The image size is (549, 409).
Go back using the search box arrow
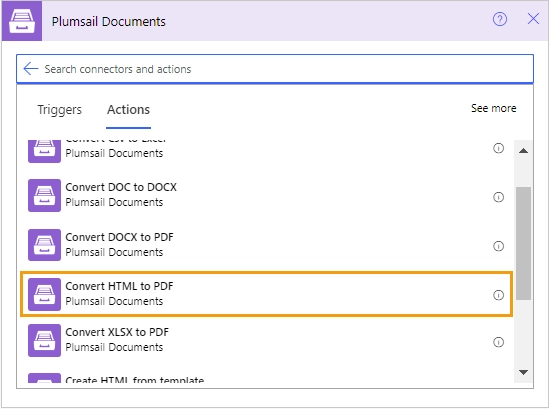(30, 69)
